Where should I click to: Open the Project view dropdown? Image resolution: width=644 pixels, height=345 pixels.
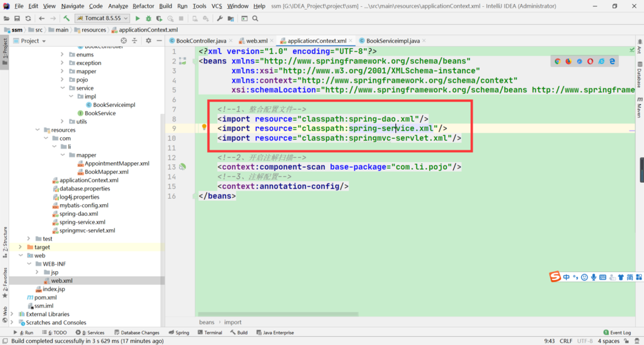click(29, 41)
